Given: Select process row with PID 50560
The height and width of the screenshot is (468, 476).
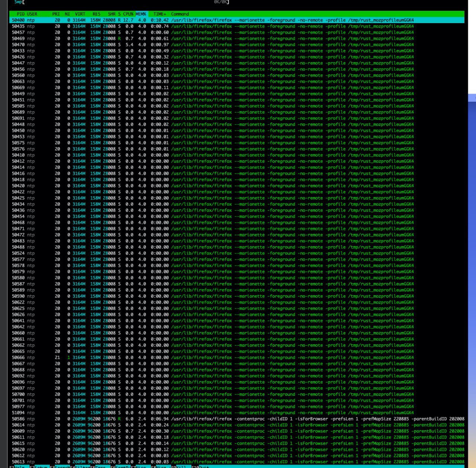Looking at the screenshot, I should (237, 75).
